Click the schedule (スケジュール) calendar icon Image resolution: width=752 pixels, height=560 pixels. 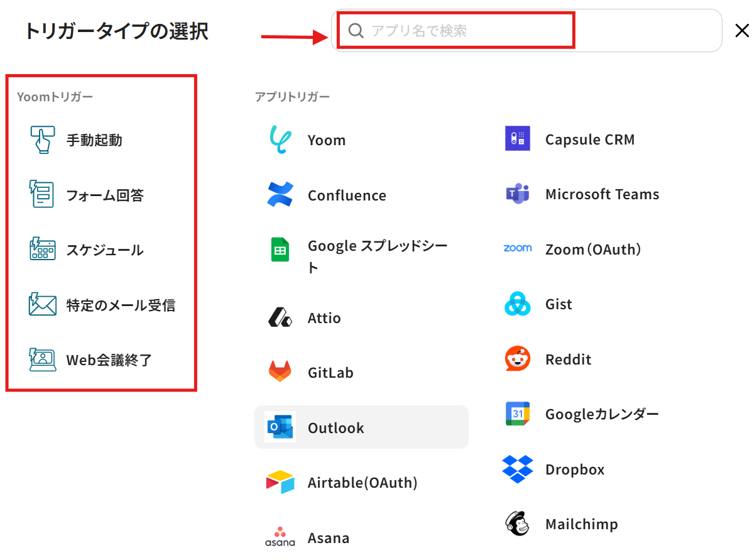coord(42,249)
